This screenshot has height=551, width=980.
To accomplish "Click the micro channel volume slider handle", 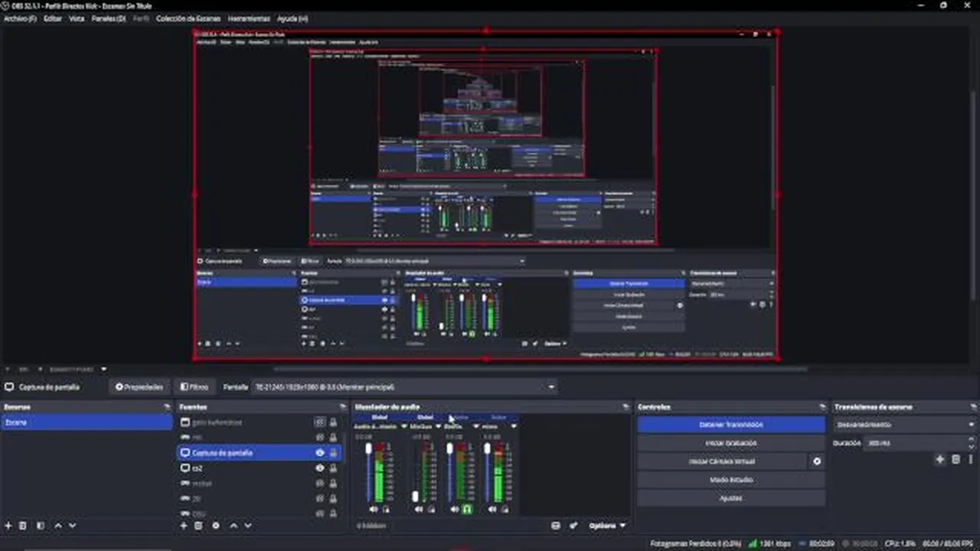I will click(x=487, y=448).
